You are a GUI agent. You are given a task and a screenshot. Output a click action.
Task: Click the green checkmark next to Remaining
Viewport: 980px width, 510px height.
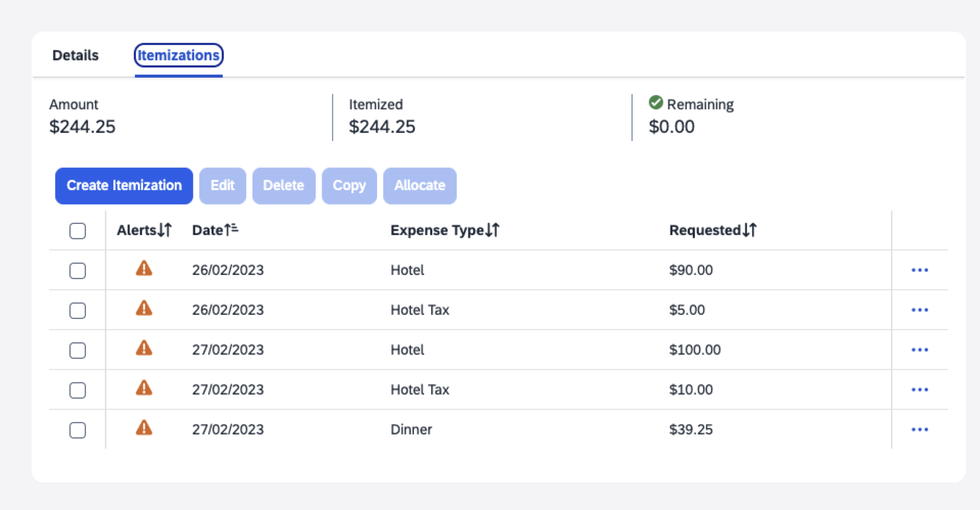click(x=656, y=103)
